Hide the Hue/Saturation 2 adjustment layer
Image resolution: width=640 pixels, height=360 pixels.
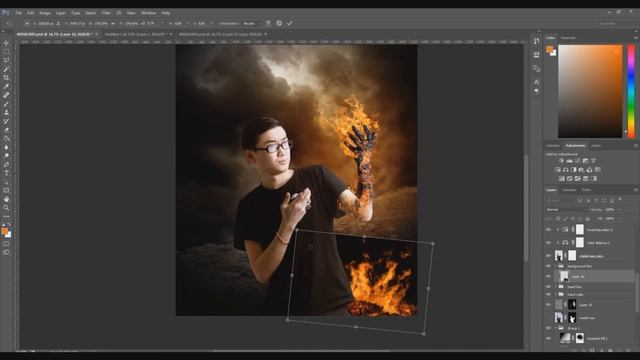[x=549, y=230]
